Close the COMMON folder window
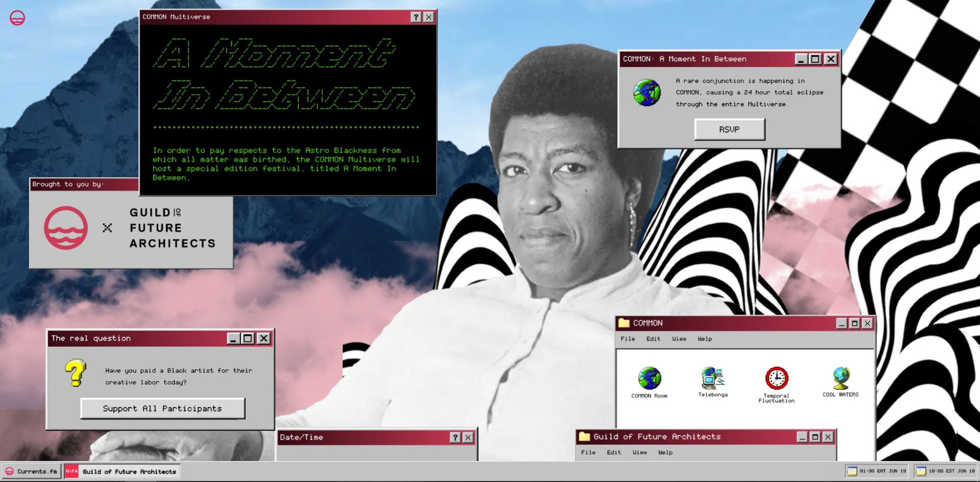The image size is (980, 482). tap(867, 324)
